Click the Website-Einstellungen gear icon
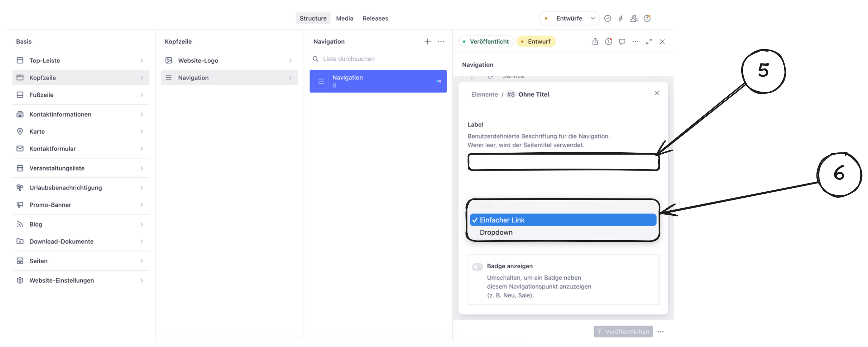The image size is (868, 347). (20, 281)
